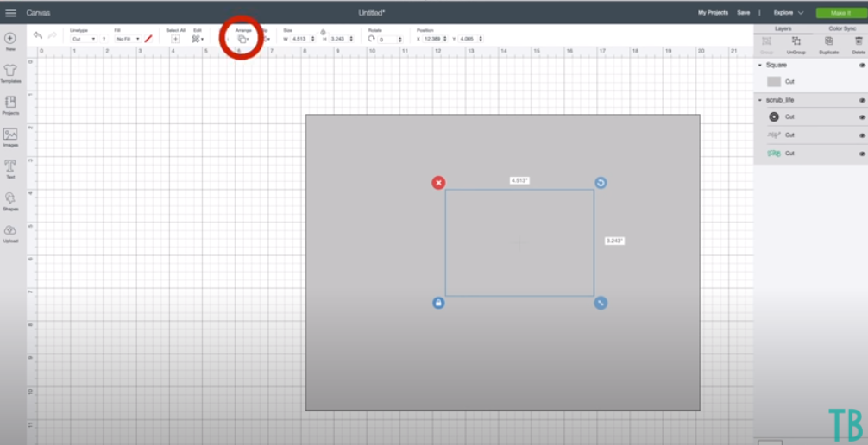868x445 pixels.
Task: Click Save in the header
Action: point(744,13)
